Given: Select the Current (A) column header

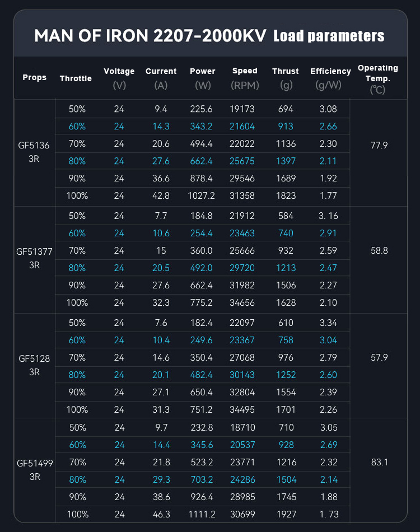Looking at the screenshot, I should 161,78.
